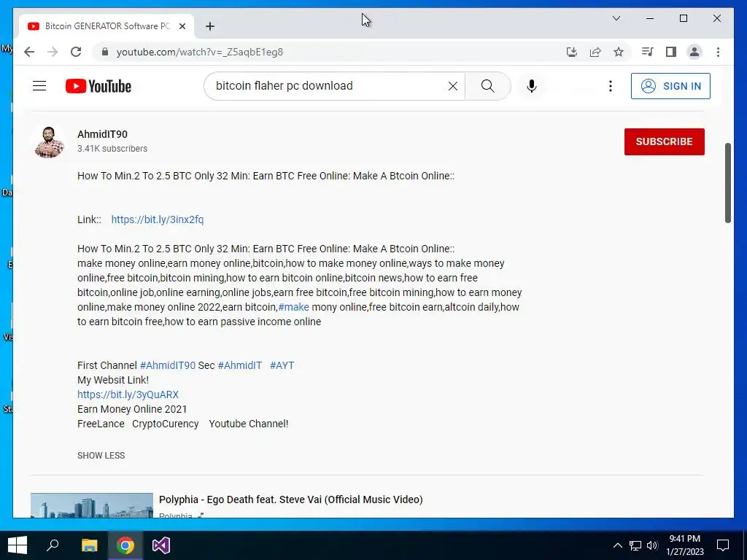The width and height of the screenshot is (747, 560).
Task: Open the media control playlist icon
Action: click(x=648, y=52)
